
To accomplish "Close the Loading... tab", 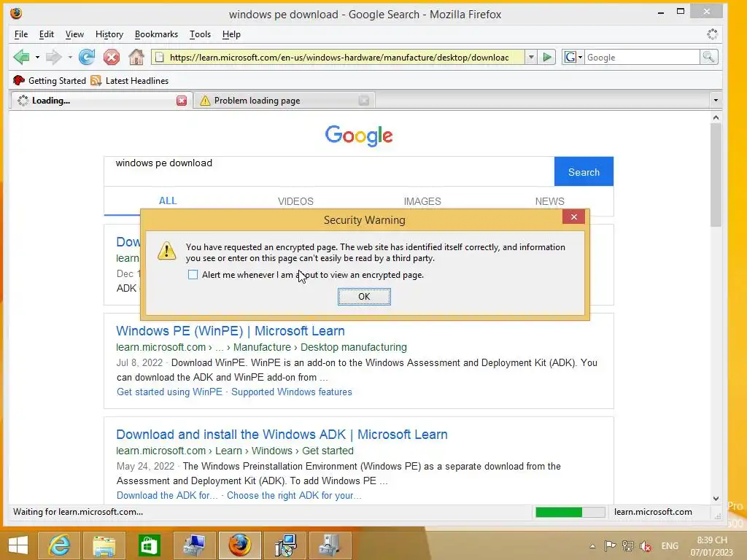I will coord(182,101).
